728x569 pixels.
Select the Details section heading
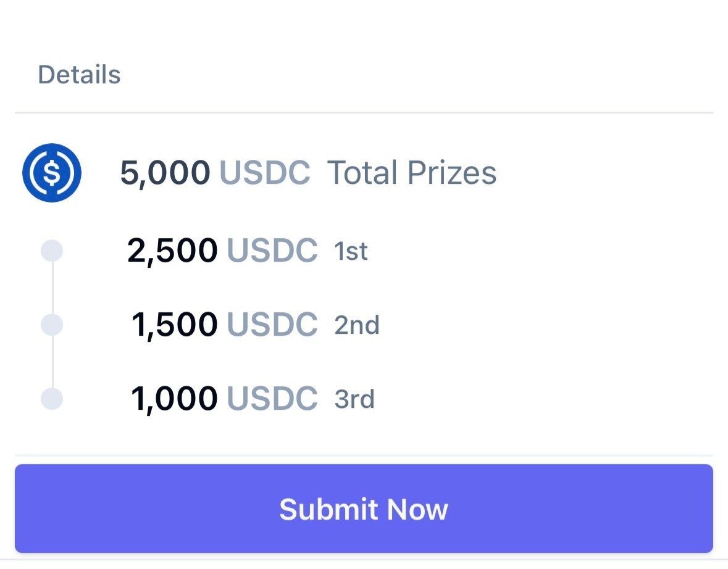pyautogui.click(x=79, y=75)
